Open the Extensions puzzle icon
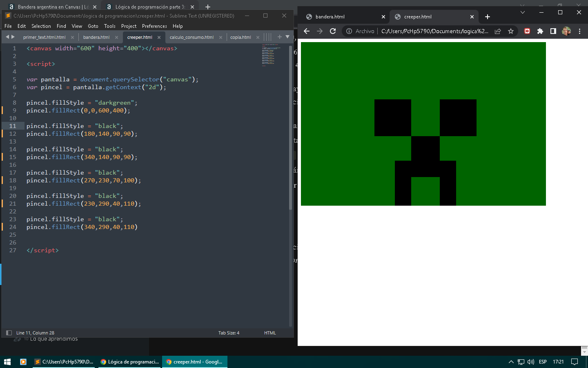Viewport: 588px width, 368px height. [540, 31]
